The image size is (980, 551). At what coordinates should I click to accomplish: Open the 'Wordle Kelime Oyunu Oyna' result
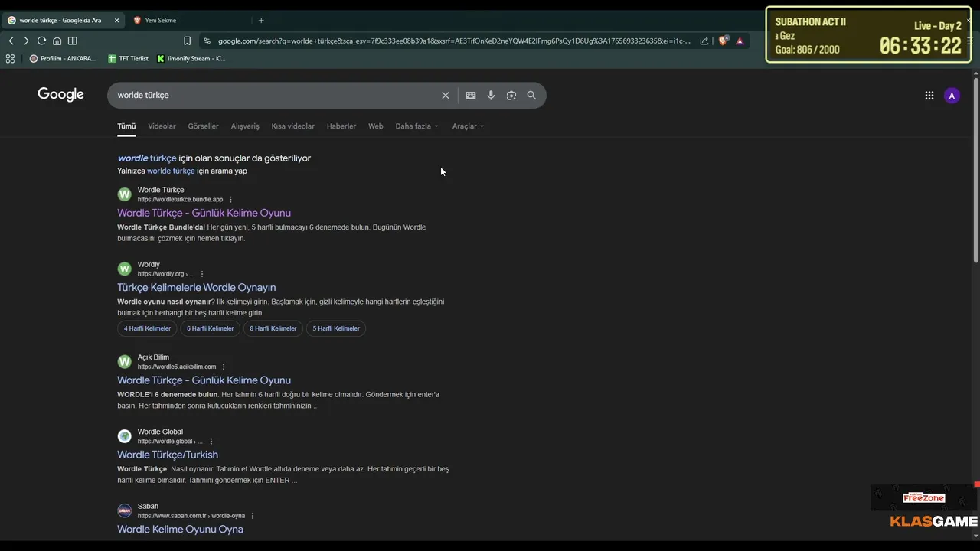(x=180, y=529)
